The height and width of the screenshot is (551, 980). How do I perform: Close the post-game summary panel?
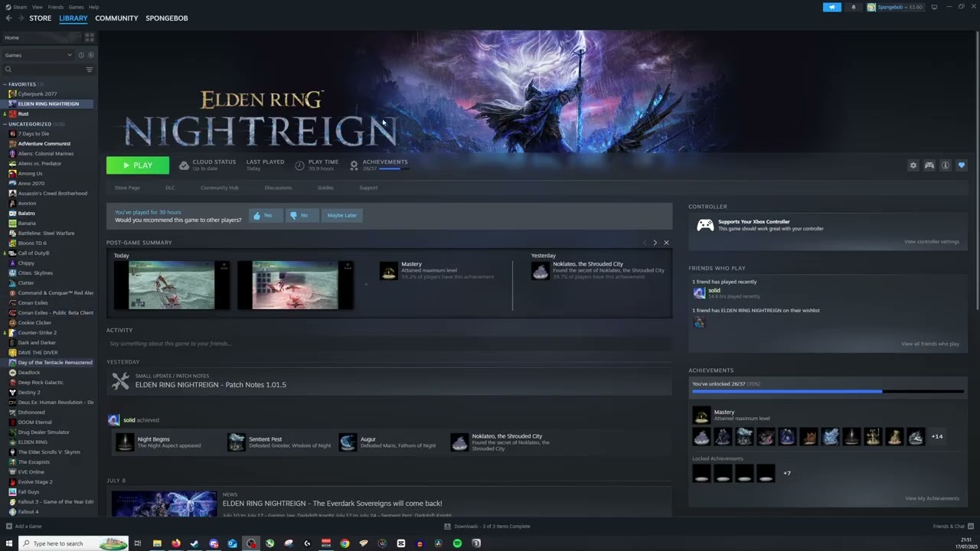(x=666, y=243)
